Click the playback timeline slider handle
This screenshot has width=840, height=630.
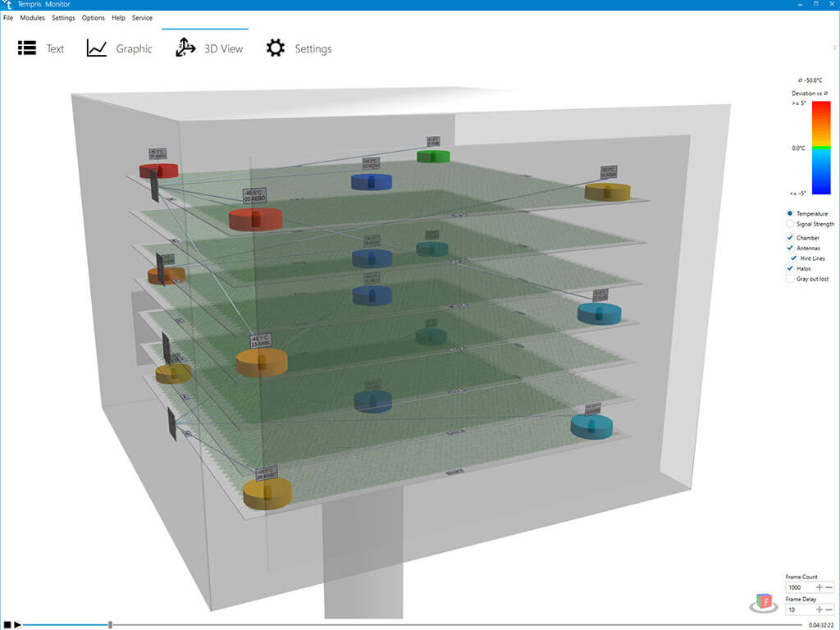coord(110,625)
